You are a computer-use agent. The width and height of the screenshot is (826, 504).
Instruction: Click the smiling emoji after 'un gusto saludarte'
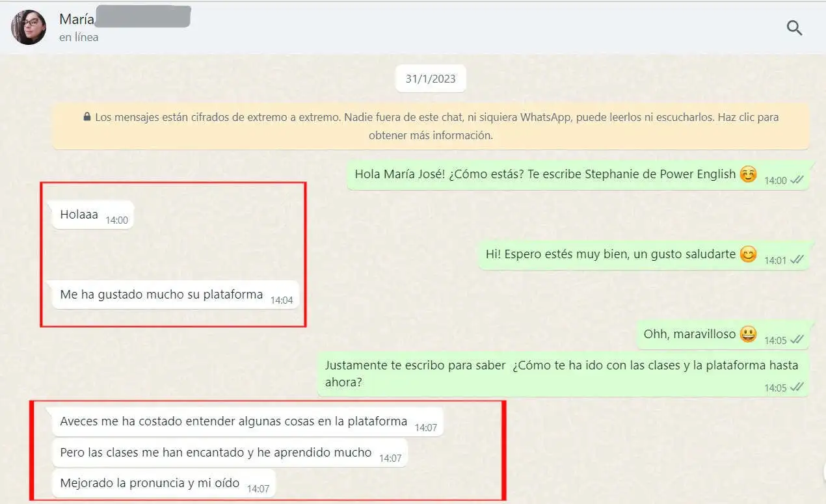click(749, 254)
